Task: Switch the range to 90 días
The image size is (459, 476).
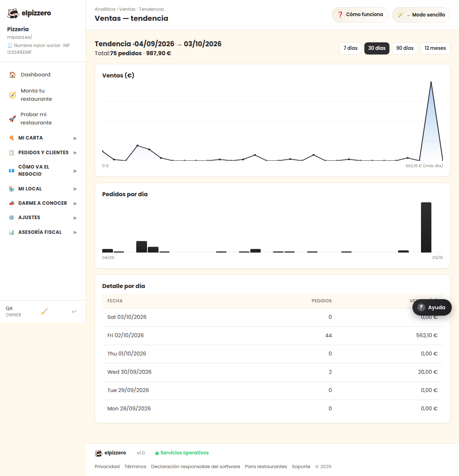Action: point(405,48)
